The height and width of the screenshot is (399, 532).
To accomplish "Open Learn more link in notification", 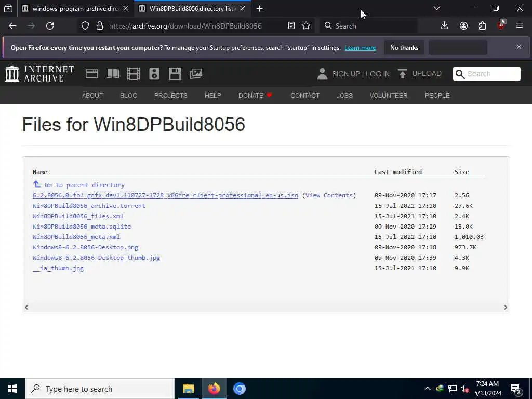I will pos(360,48).
